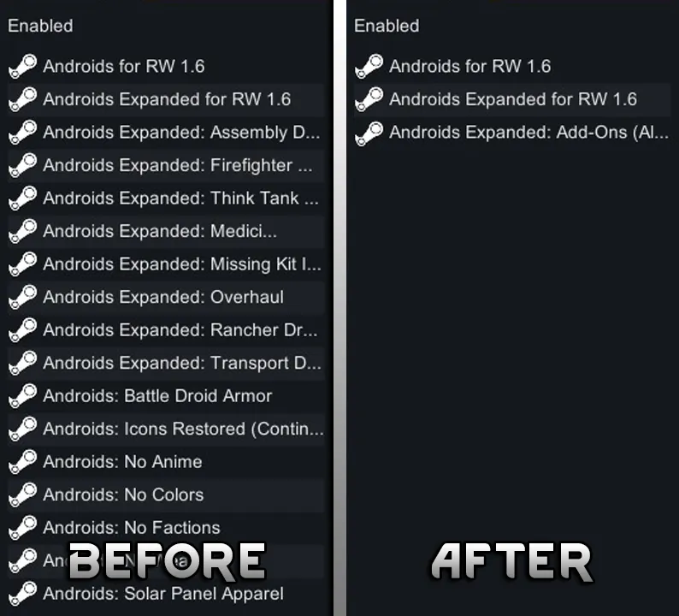Select Androids Expanded: Assembly D... mod entry
Image resolution: width=679 pixels, height=616 pixels.
[x=180, y=133]
